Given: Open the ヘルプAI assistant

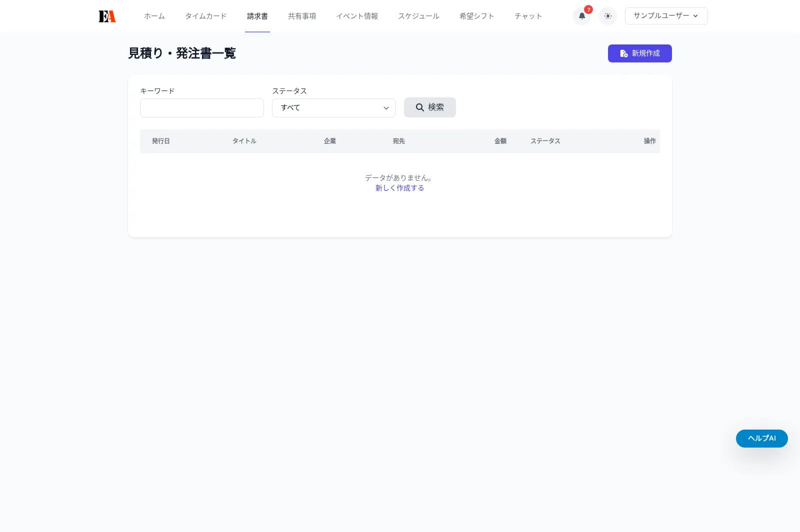Looking at the screenshot, I should pos(761,438).
